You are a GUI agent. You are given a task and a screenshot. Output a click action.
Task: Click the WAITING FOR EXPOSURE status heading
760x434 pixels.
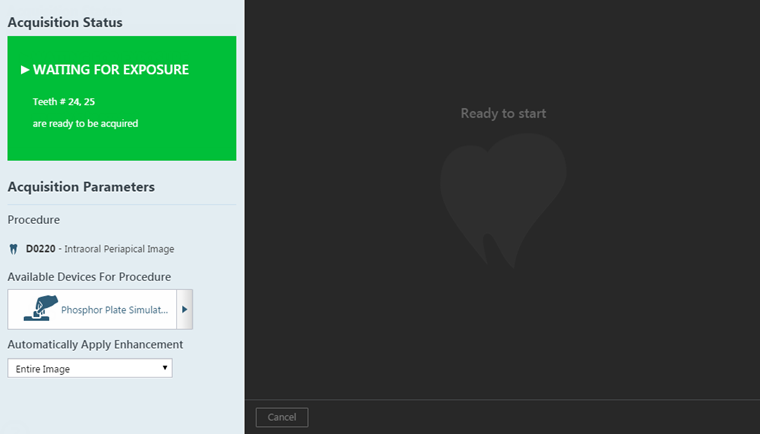click(110, 70)
